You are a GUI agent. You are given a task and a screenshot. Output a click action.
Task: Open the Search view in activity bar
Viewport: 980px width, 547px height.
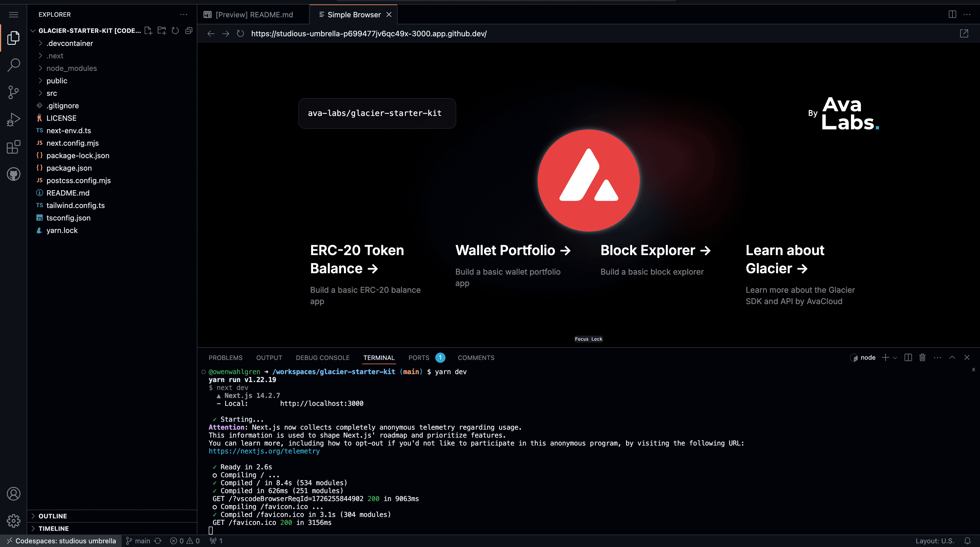pyautogui.click(x=14, y=65)
